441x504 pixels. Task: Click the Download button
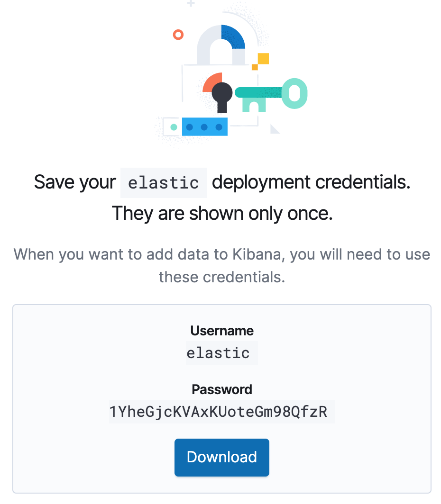click(222, 457)
